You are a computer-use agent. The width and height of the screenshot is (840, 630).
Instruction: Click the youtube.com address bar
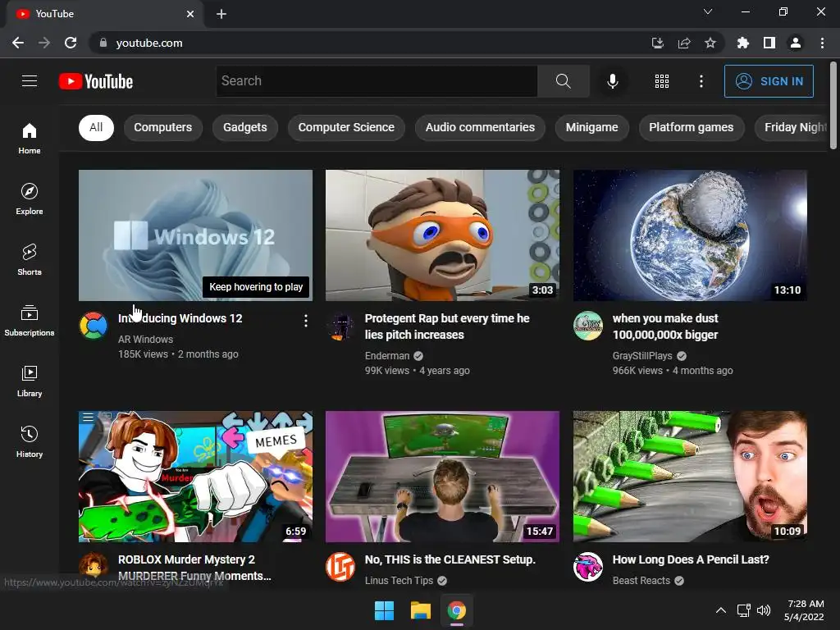click(370, 43)
